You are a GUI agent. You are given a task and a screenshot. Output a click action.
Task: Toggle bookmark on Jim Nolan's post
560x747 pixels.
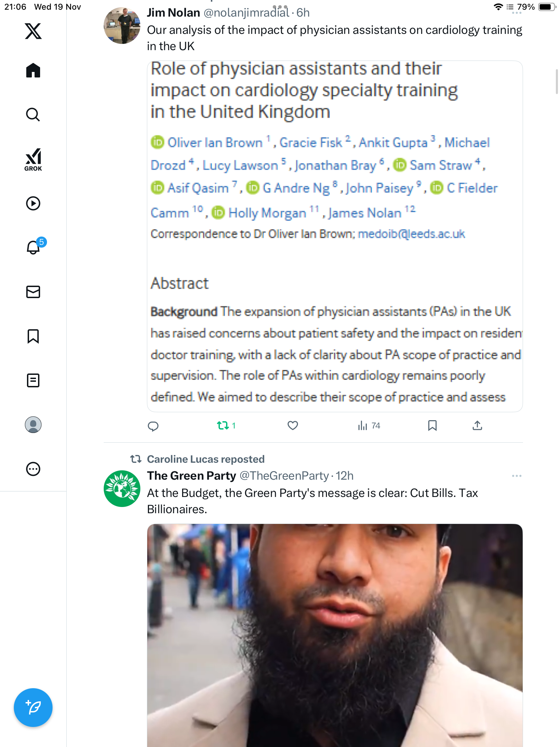coord(432,425)
